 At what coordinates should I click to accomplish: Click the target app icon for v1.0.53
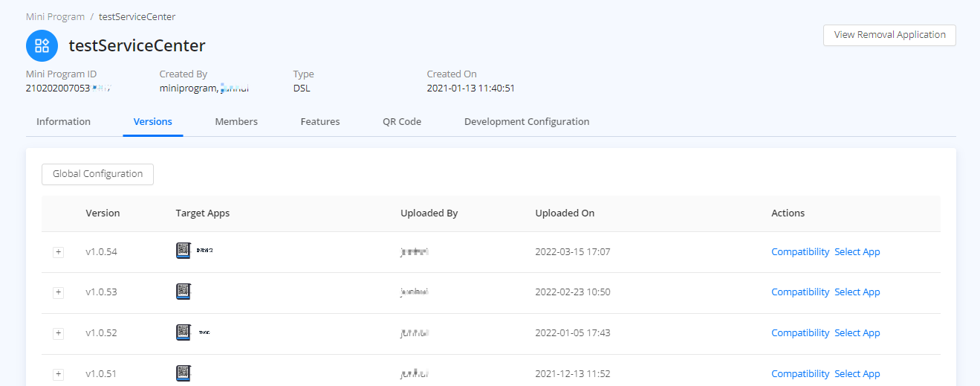[184, 292]
